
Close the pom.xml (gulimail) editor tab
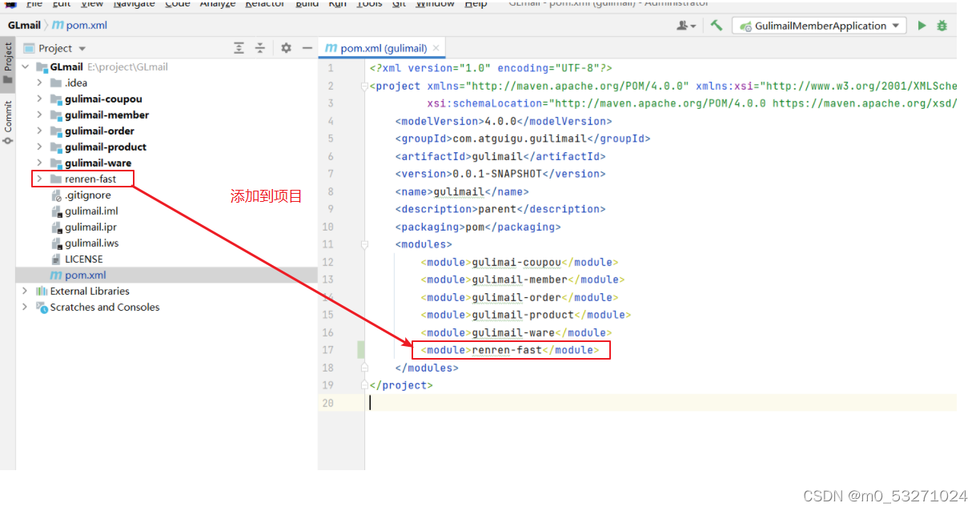pos(436,48)
